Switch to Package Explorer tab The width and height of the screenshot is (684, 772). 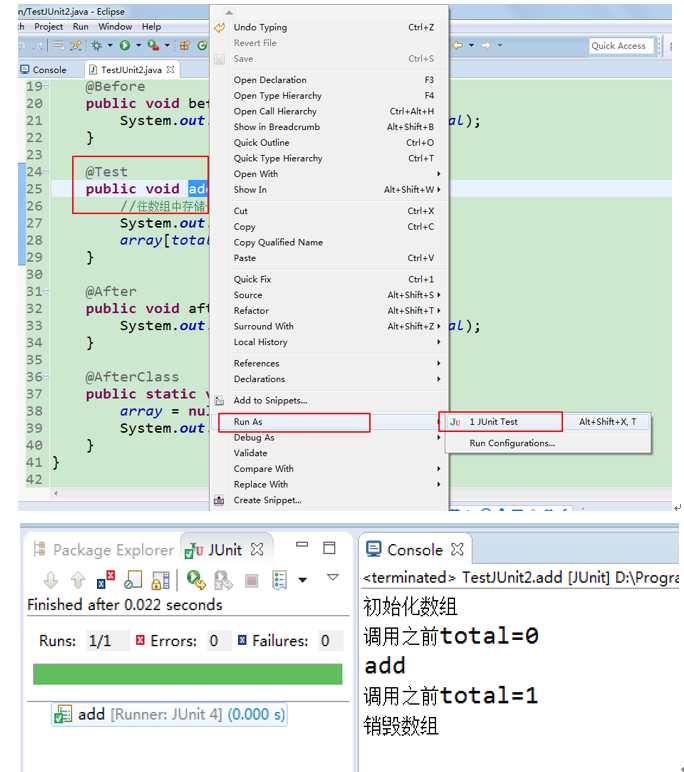pos(103,549)
